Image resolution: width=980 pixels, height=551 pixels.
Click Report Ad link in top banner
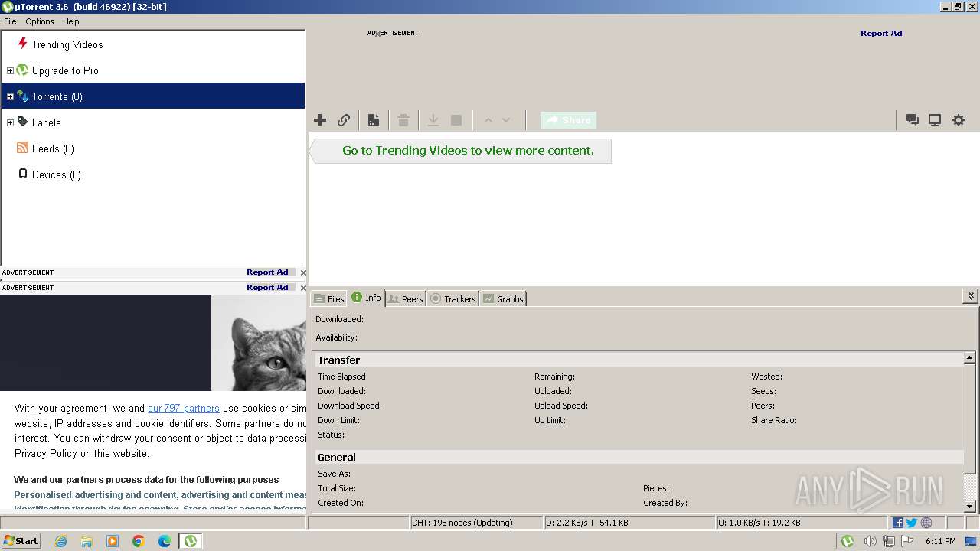pos(881,33)
